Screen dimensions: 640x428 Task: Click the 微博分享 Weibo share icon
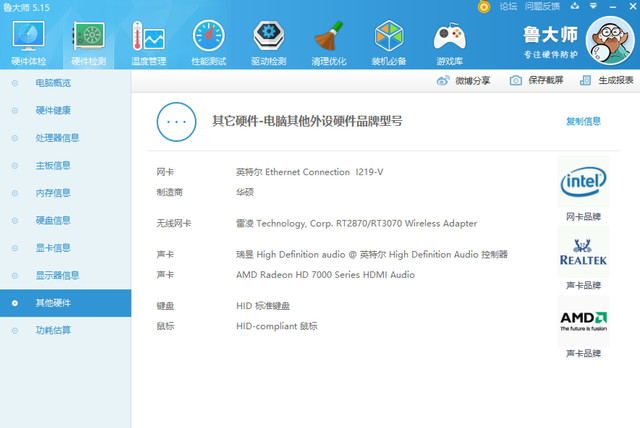443,81
